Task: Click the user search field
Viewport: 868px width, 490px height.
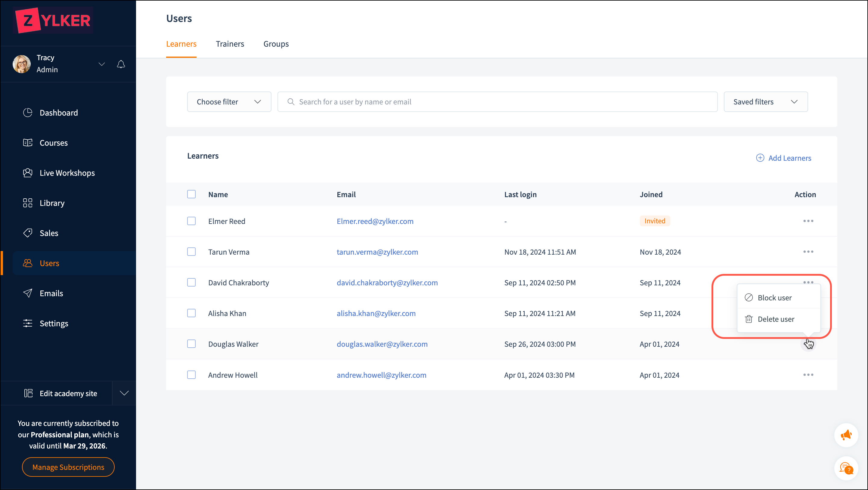Action: [x=497, y=102]
